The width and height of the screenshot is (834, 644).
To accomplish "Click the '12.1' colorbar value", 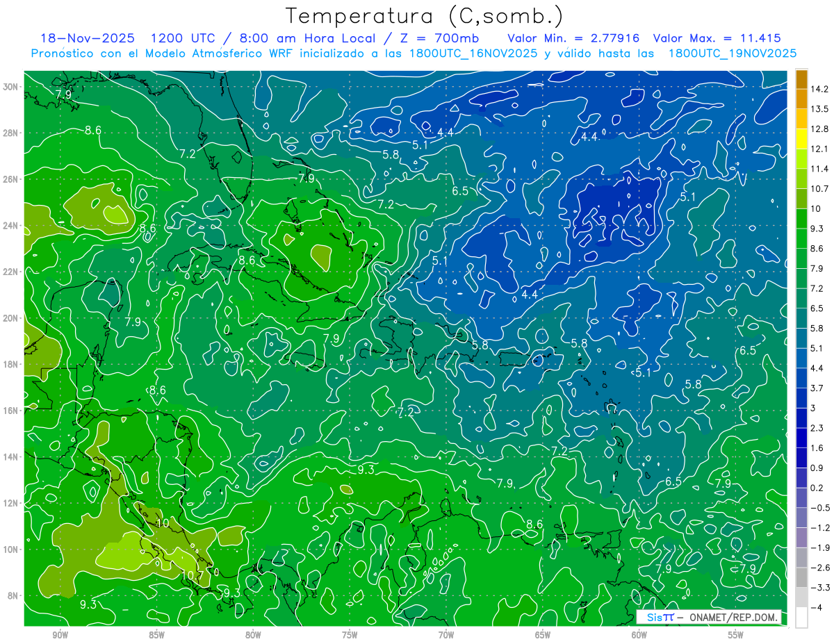I will (819, 149).
